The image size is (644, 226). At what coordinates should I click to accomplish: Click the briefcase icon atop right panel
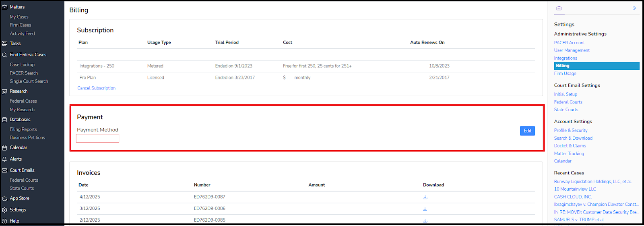[x=559, y=8]
